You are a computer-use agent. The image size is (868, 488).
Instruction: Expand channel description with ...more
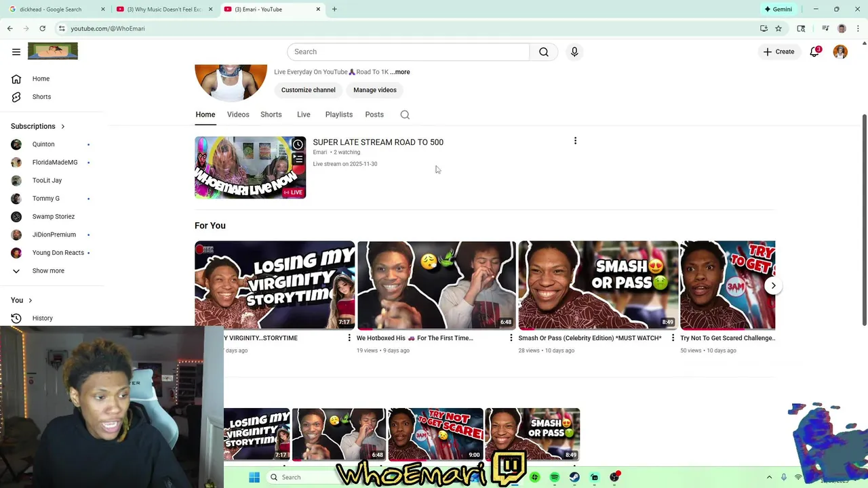pyautogui.click(x=400, y=72)
